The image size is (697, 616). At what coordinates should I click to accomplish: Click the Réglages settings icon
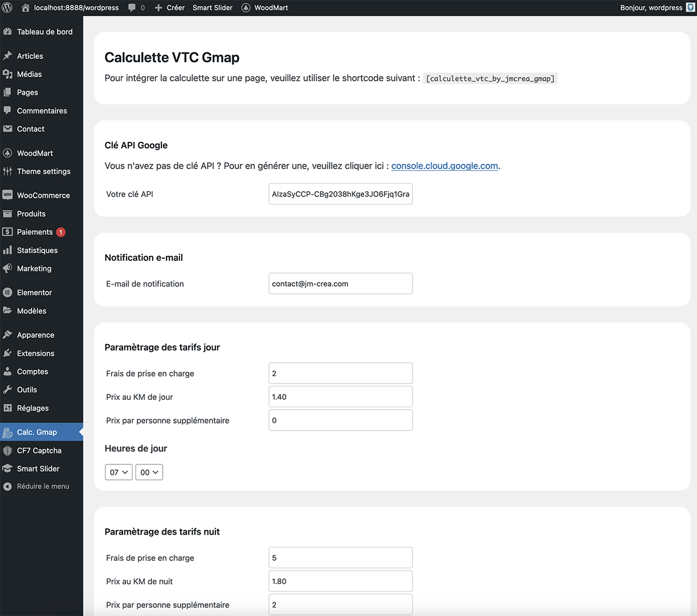(8, 408)
